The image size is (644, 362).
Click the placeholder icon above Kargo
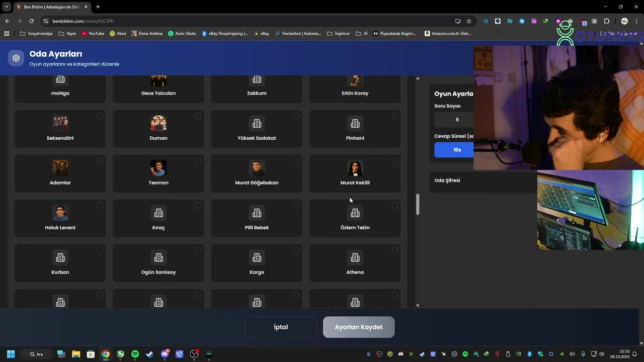257,257
